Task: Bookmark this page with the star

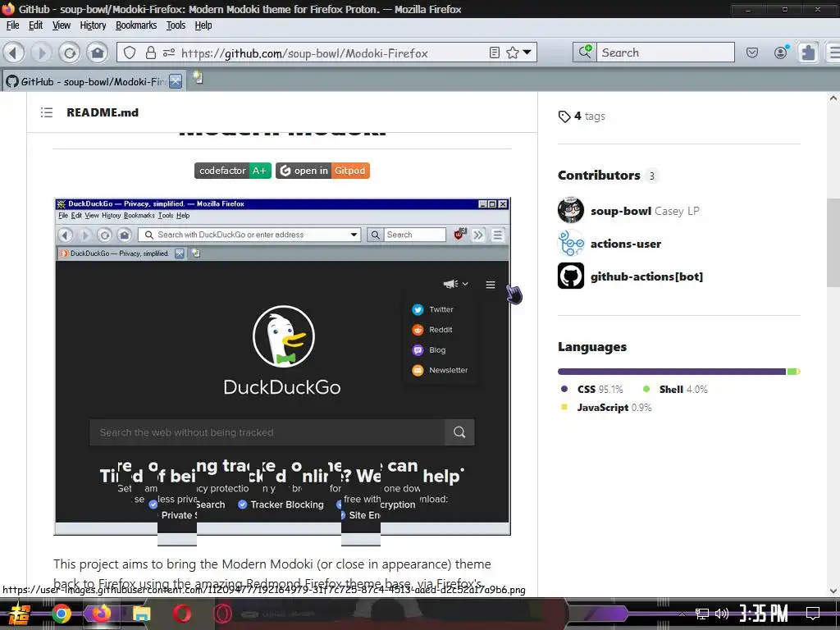Action: 513,52
